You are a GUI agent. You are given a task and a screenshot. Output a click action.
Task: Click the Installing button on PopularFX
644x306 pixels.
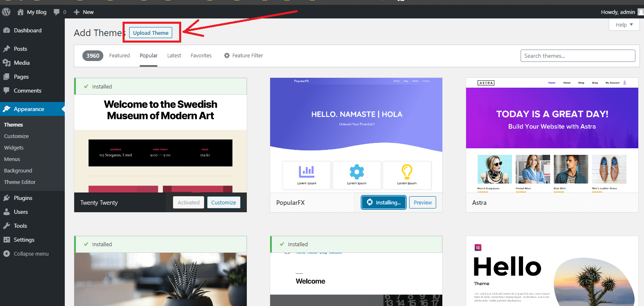point(384,202)
